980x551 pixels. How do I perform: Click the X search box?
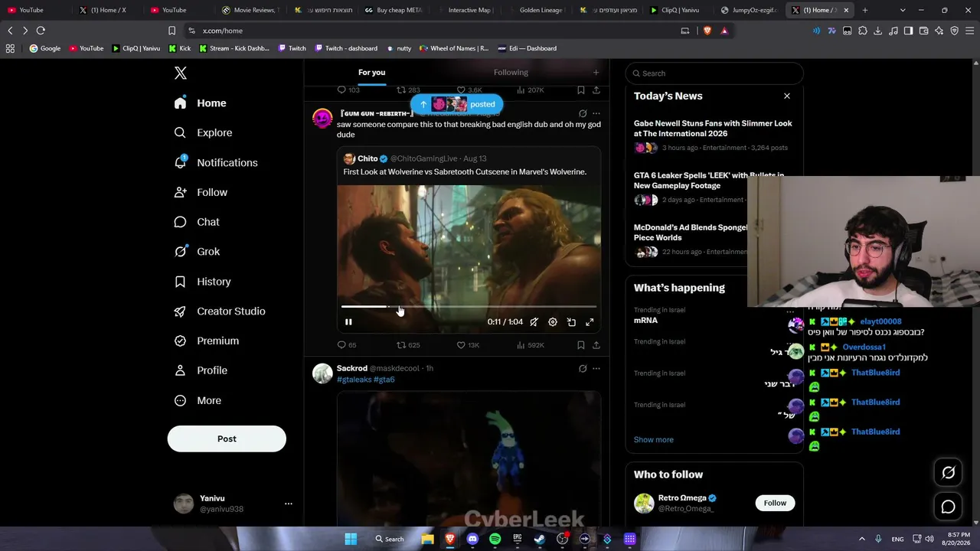point(714,73)
